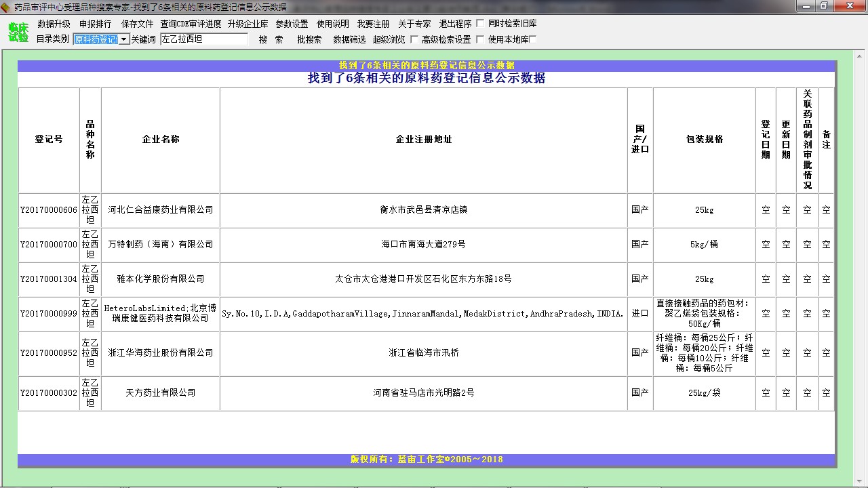Click packaging cell 5kg/桶
Image resolution: width=868 pixels, height=488 pixels.
coord(705,245)
